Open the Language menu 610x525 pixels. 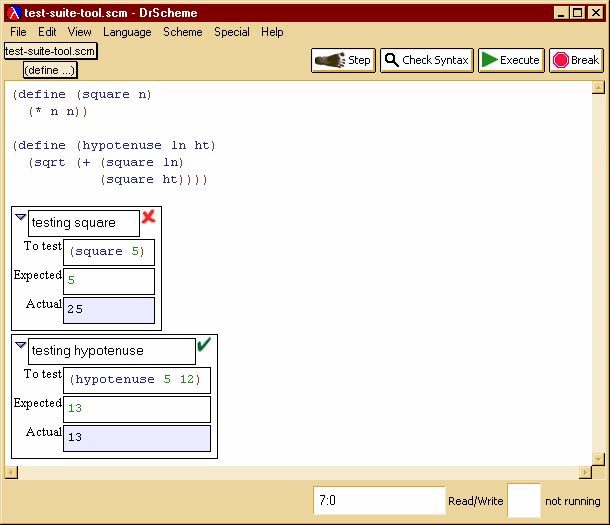(127, 32)
